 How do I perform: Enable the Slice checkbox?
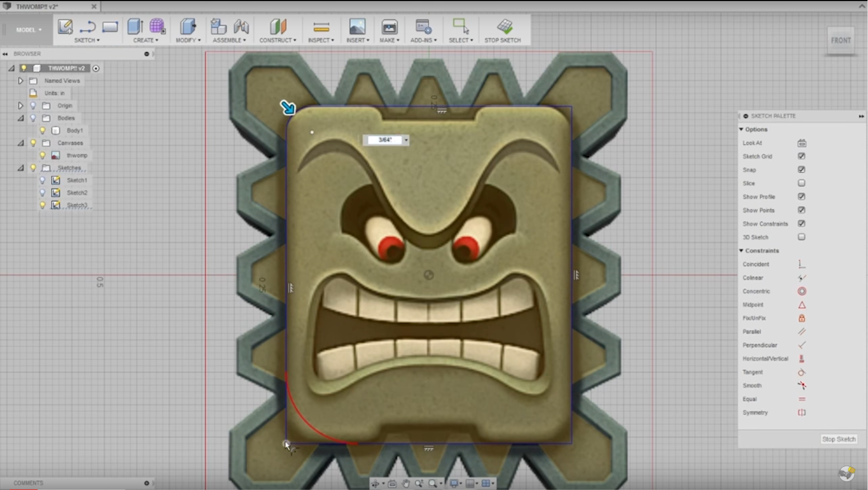click(x=801, y=183)
